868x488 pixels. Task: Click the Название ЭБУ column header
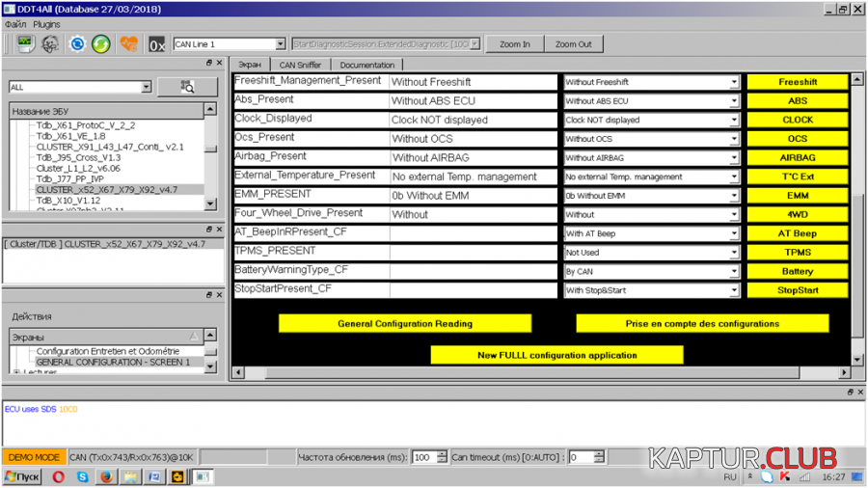(106, 111)
